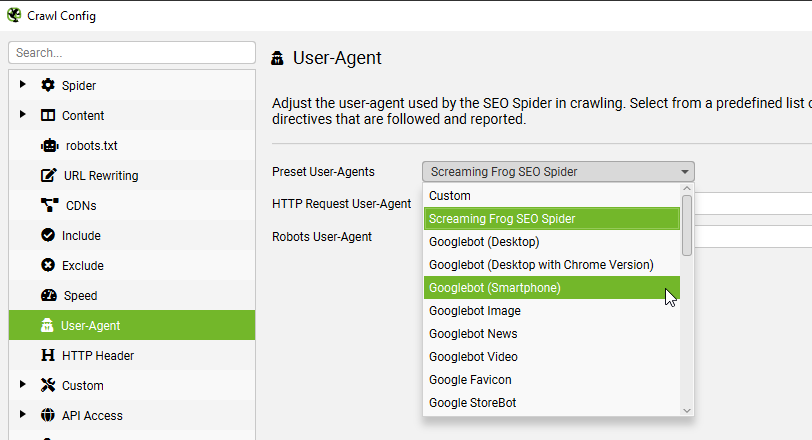The image size is (812, 440).
Task: Click the Include checkmark icon
Action: coord(48,235)
